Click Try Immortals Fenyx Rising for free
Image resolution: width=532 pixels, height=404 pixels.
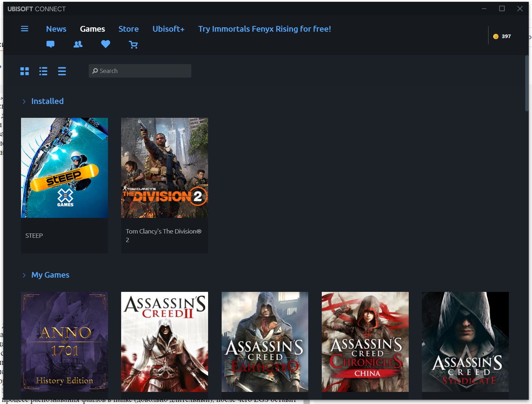tap(265, 29)
